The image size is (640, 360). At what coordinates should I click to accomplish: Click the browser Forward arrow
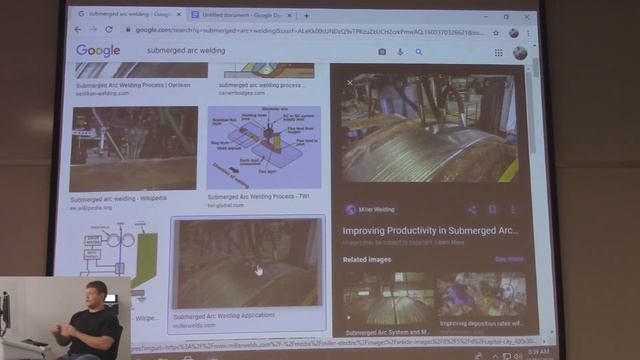point(93,29)
